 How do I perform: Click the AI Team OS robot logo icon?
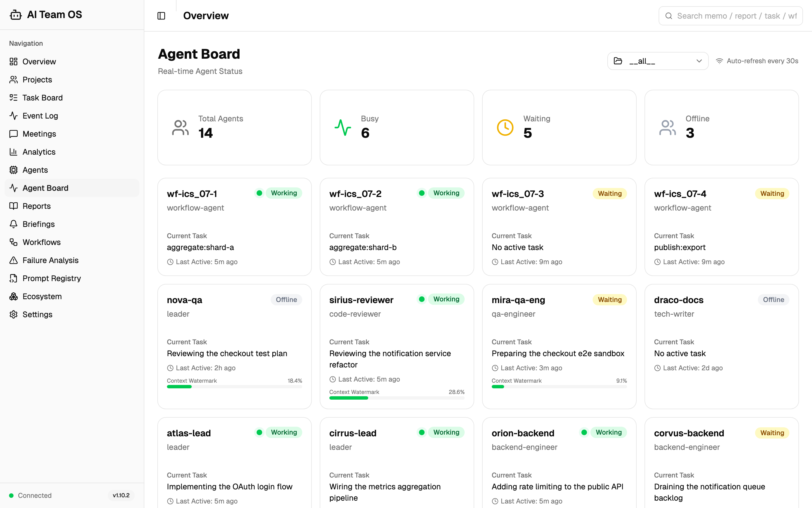(16, 15)
